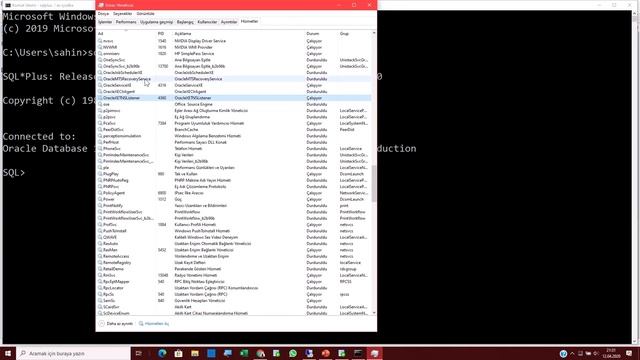Screen dimensions: 640x360
Task: Open WhatsApp from the taskbar
Action: (x=293, y=353)
